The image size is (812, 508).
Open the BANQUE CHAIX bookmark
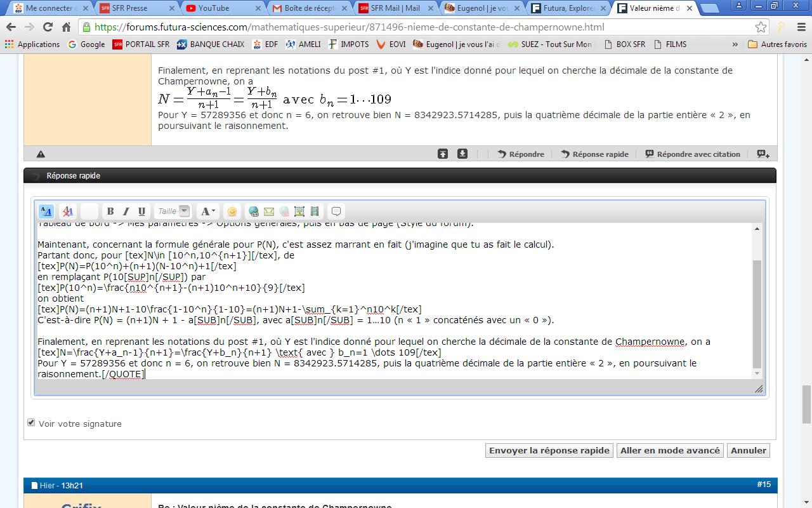point(211,44)
